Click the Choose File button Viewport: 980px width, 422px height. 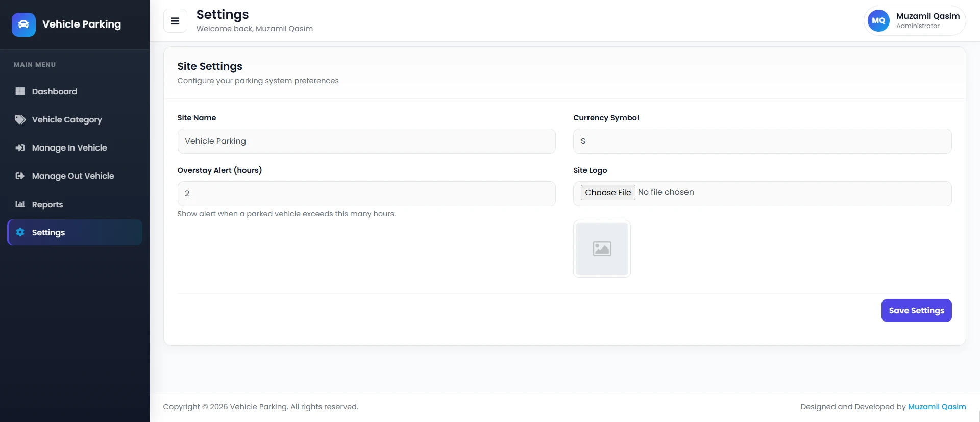pos(608,192)
